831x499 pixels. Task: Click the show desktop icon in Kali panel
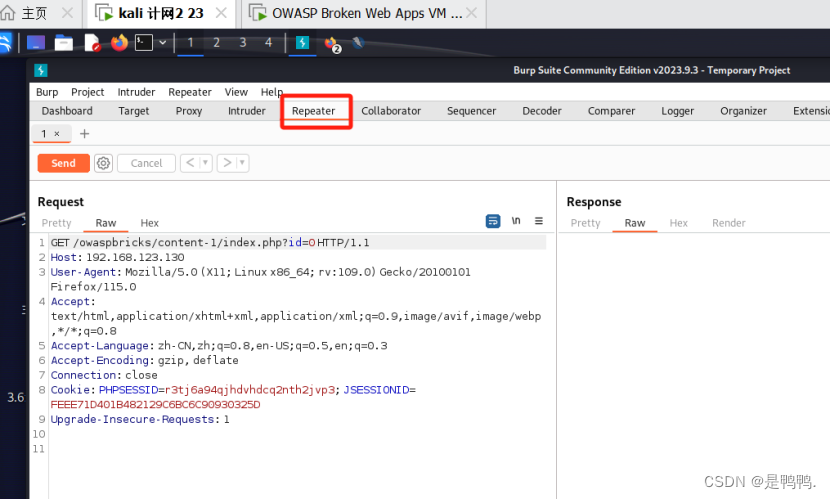click(36, 42)
